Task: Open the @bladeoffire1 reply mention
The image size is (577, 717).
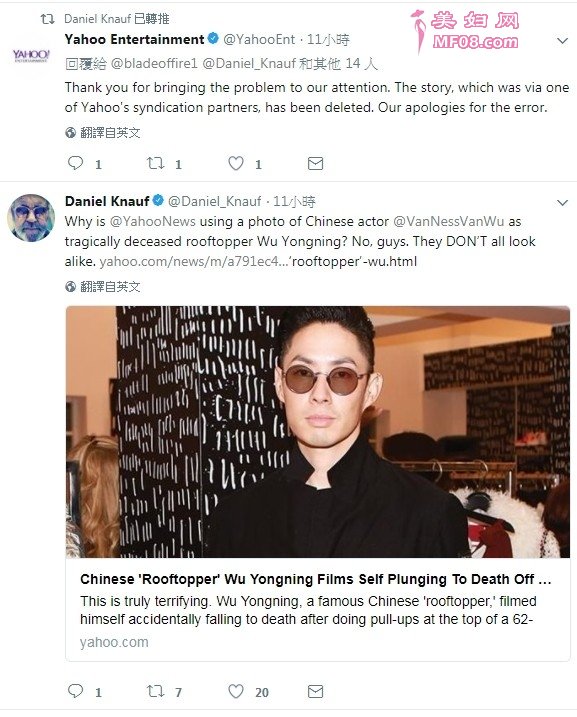Action: click(154, 64)
